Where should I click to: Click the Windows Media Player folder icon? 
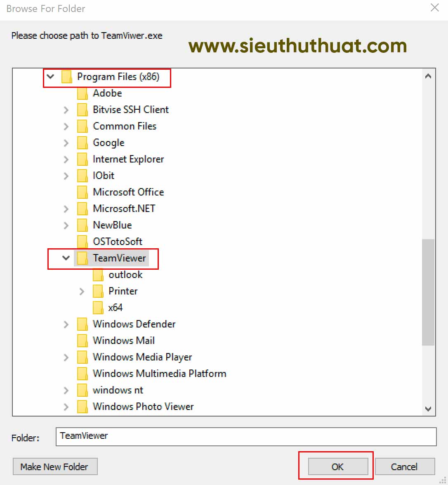(x=83, y=357)
